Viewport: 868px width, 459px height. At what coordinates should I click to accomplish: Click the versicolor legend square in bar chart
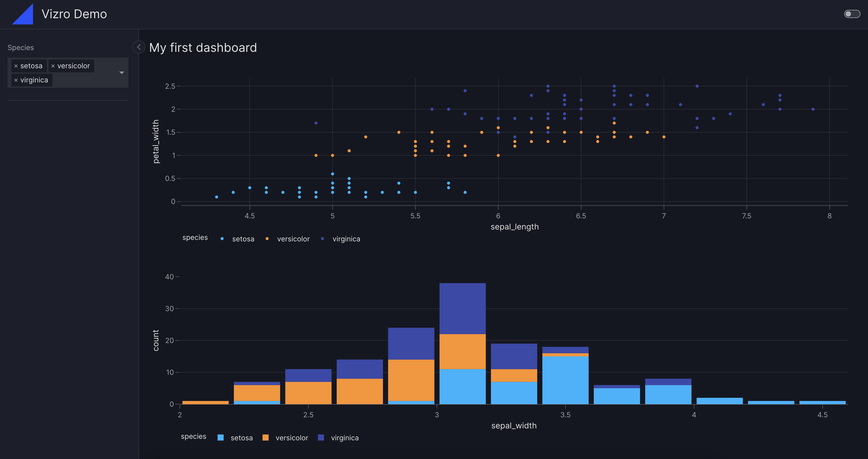pyautogui.click(x=266, y=438)
